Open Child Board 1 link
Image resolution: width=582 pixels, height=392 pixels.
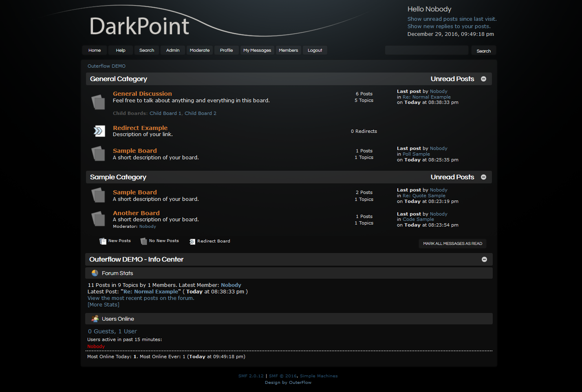[165, 113]
